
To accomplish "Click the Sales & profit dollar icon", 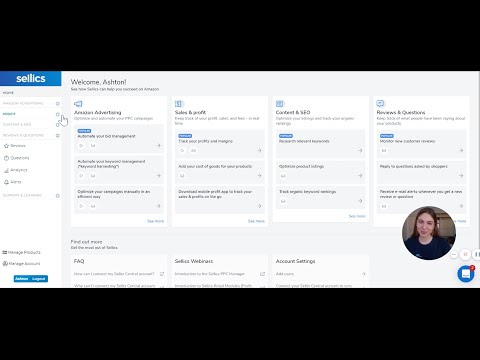I will click(x=179, y=104).
